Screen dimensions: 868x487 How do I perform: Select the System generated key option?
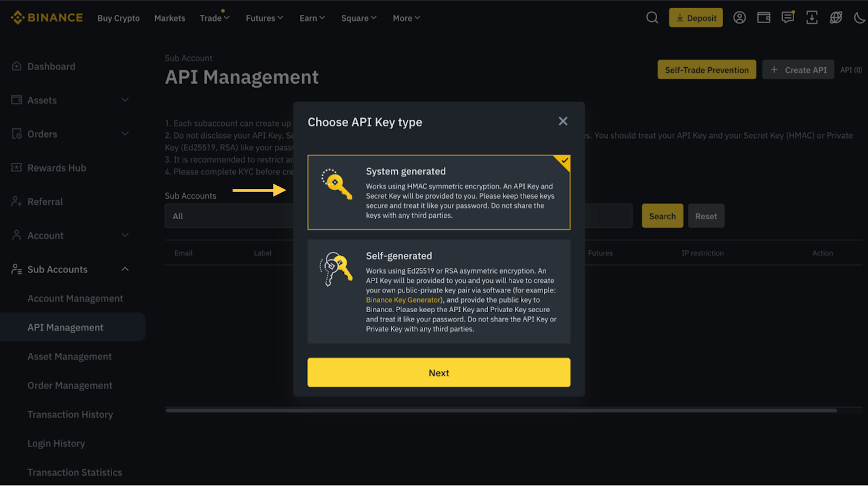pos(438,193)
